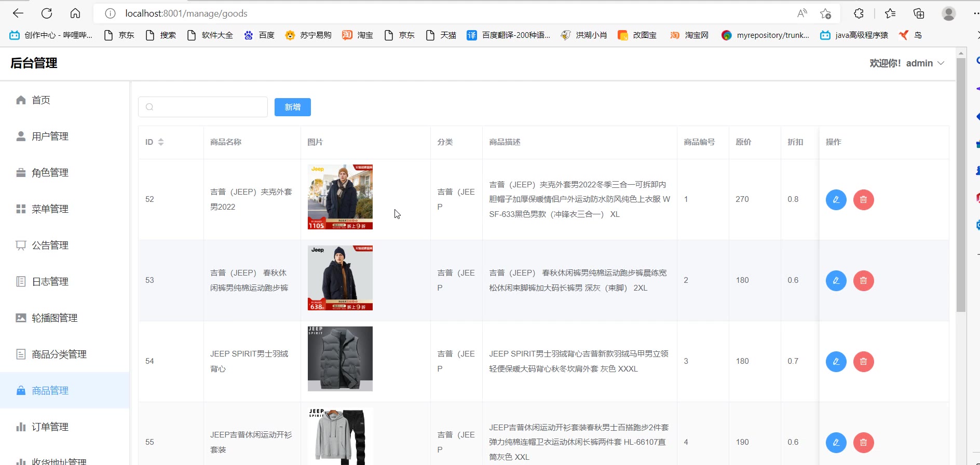Sort the table by the ID column

click(160, 142)
